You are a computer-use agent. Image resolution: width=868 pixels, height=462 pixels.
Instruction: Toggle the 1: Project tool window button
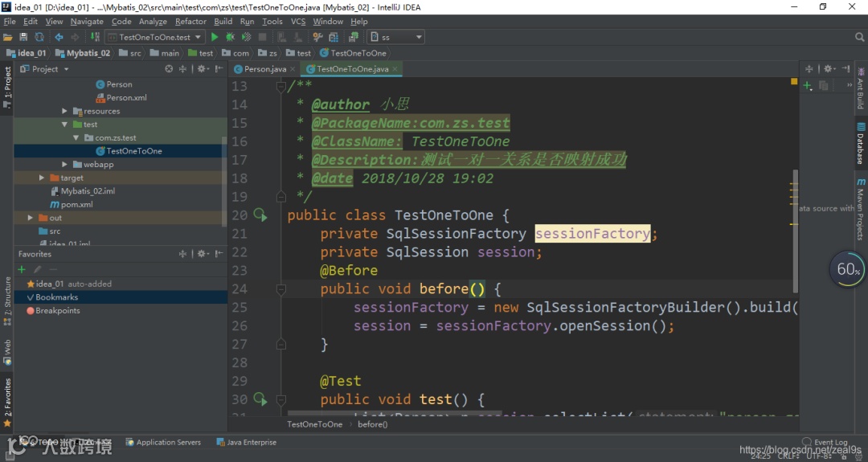7,87
